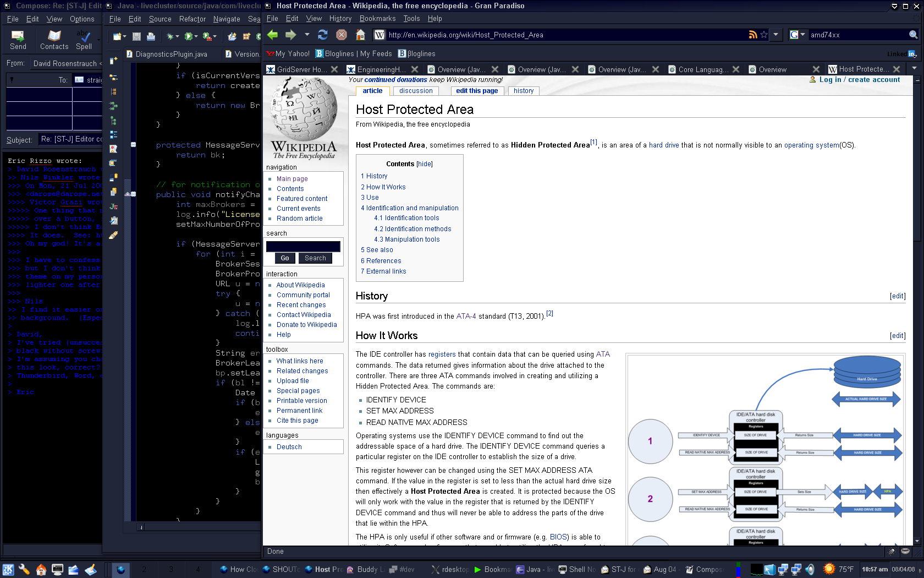Viewport: 924px width, 578px height.
Task: Open the Bookmarks menu in Firefox
Action: (377, 19)
